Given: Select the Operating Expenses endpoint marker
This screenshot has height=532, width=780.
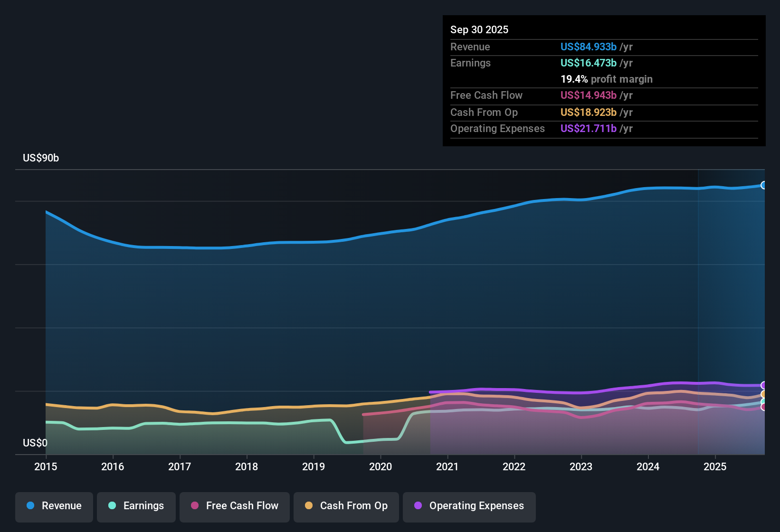Looking at the screenshot, I should click(x=763, y=385).
